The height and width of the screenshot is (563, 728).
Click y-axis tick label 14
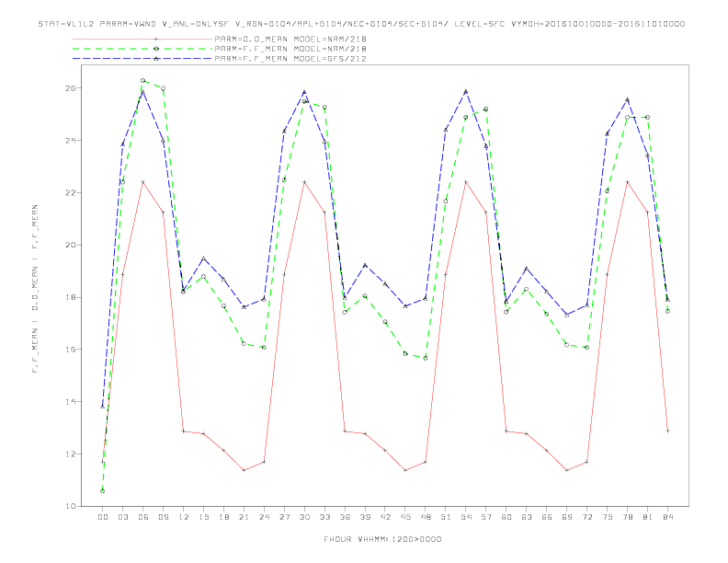coord(71,402)
